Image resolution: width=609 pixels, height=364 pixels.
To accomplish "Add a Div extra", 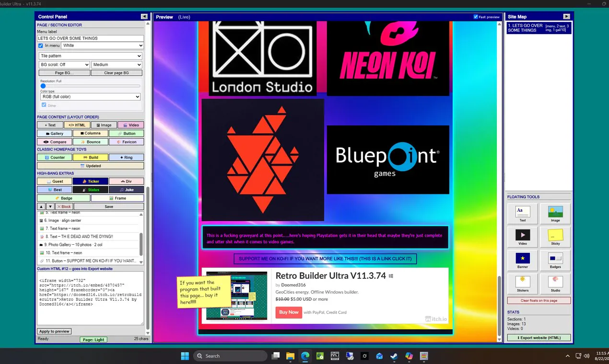I will pos(126,182).
